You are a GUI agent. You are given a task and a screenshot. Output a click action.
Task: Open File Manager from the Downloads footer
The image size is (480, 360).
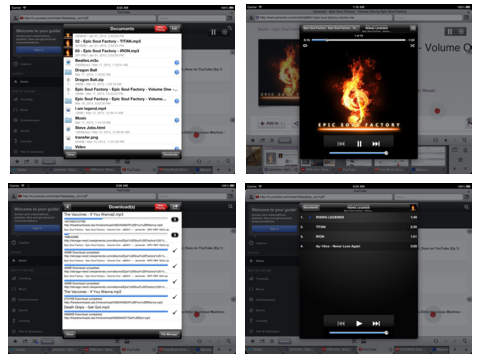(x=170, y=334)
